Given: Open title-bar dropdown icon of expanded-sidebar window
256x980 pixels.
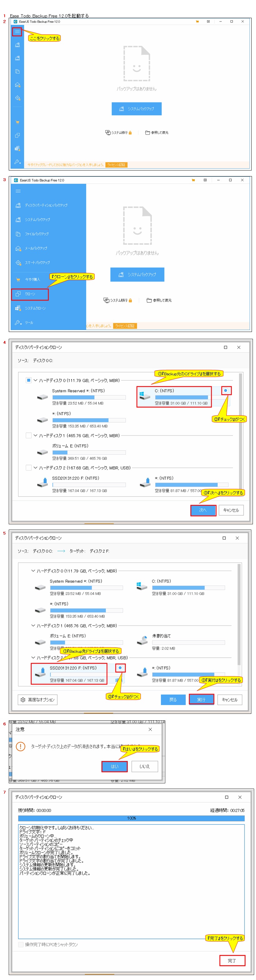Looking at the screenshot, I should (x=205, y=180).
